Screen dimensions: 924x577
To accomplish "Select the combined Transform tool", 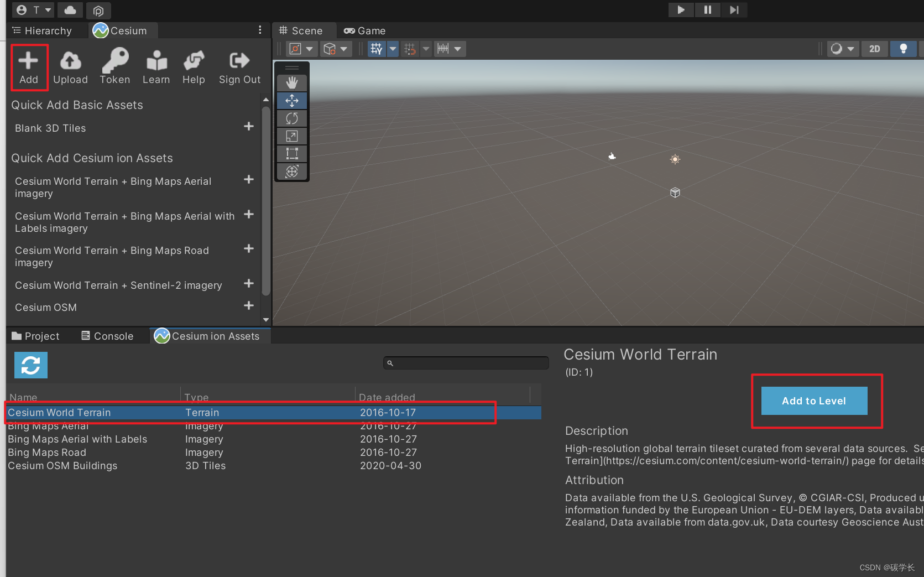I will coord(292,171).
